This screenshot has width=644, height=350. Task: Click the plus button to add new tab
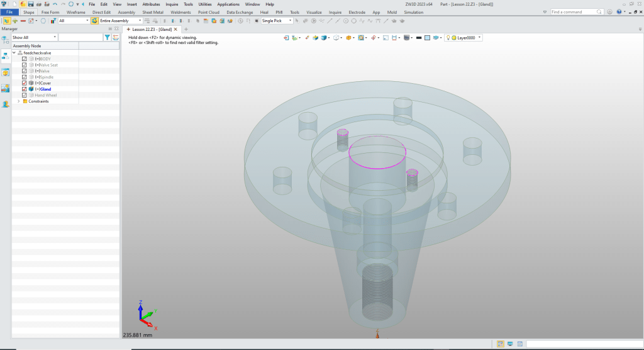(186, 30)
